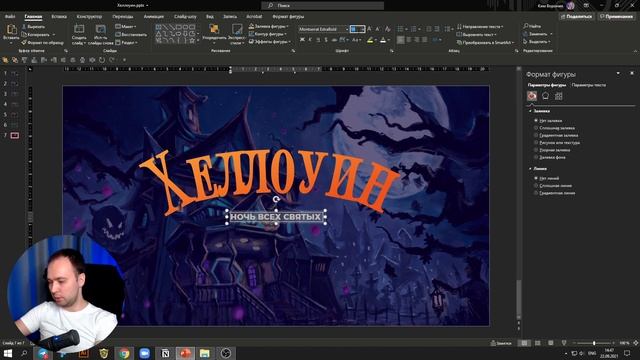Switch to the Переходы ribbon tab
This screenshot has width=640, height=360.
[x=123, y=17]
